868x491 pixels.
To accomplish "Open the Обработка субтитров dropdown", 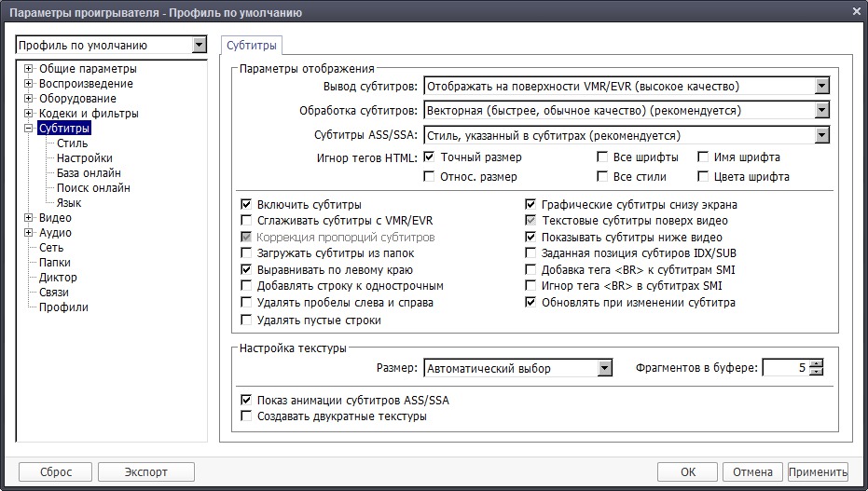I will (x=821, y=111).
